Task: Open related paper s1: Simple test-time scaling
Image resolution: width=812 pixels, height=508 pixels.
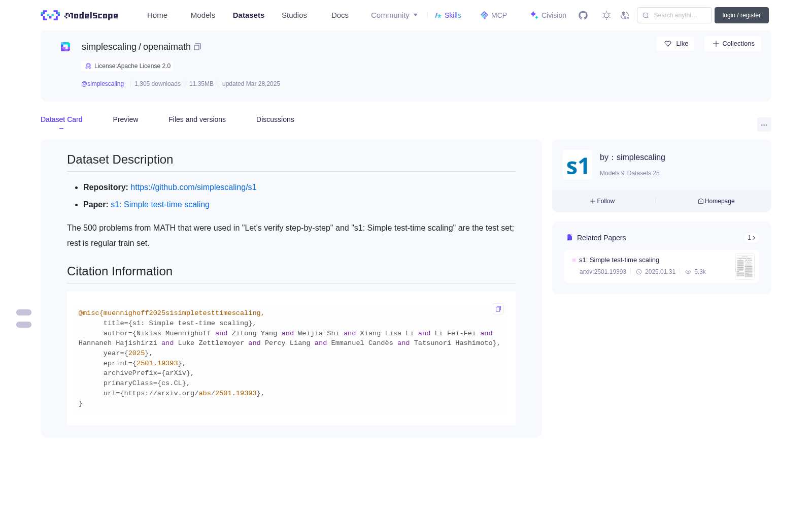Action: click(x=619, y=260)
